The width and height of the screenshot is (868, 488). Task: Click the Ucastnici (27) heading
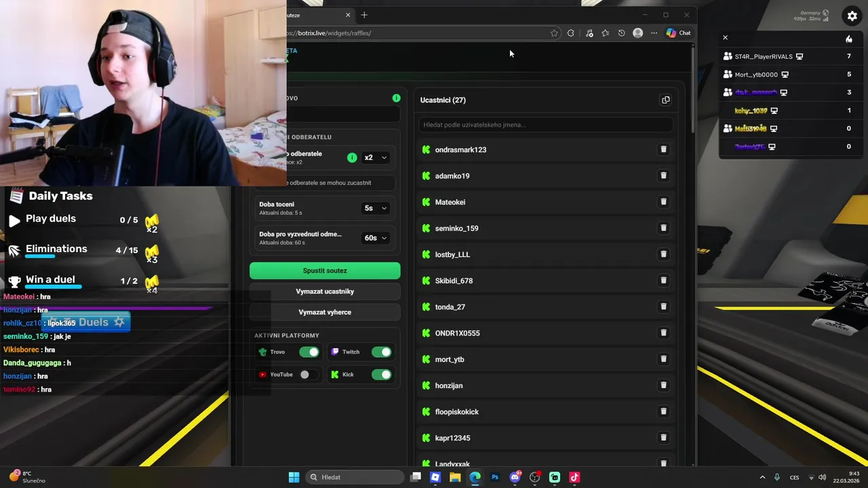point(443,100)
